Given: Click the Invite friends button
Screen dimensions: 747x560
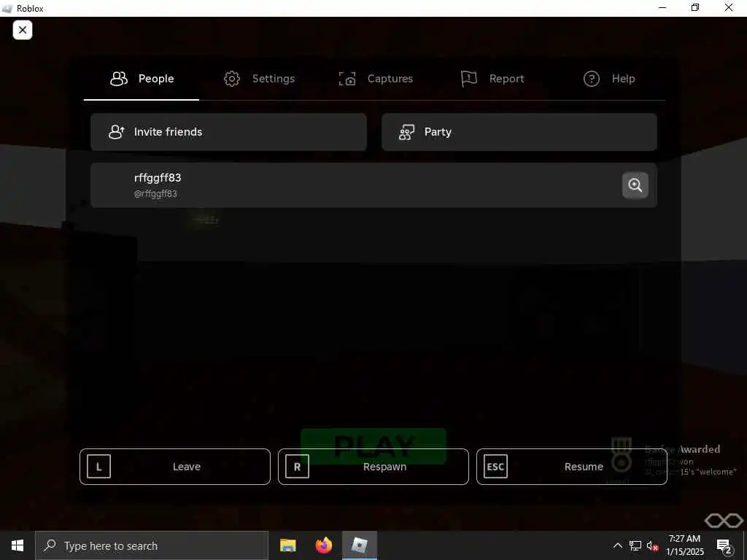Looking at the screenshot, I should pos(228,132).
